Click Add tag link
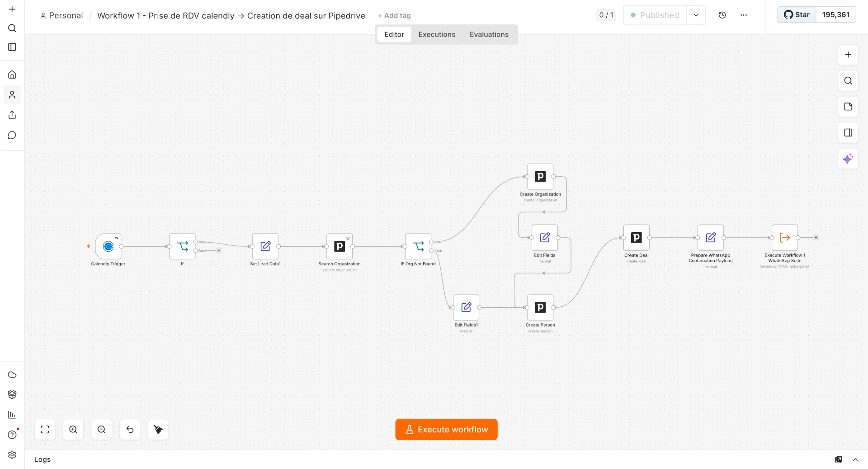Screen dimensions: 868x469 click(394, 16)
